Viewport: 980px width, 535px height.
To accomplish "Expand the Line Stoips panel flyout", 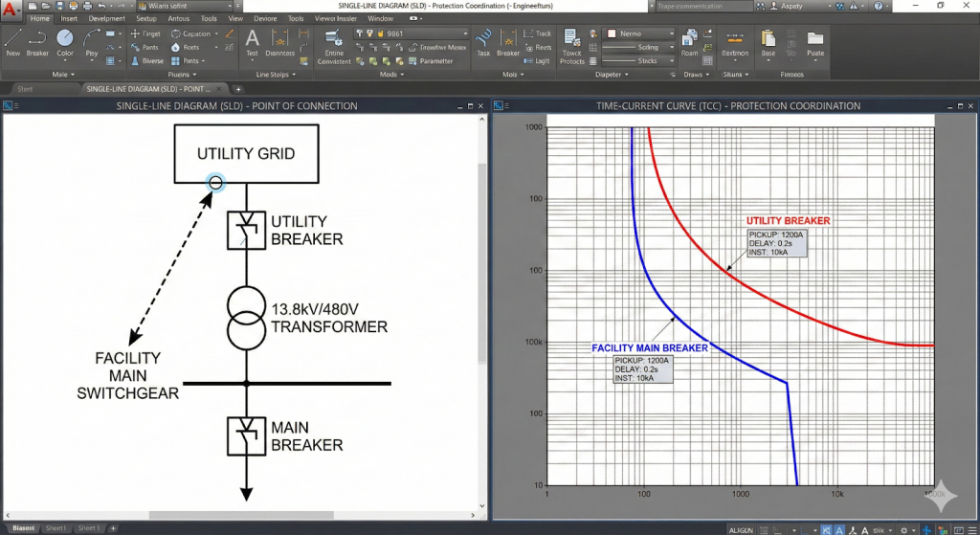I will 276,75.
